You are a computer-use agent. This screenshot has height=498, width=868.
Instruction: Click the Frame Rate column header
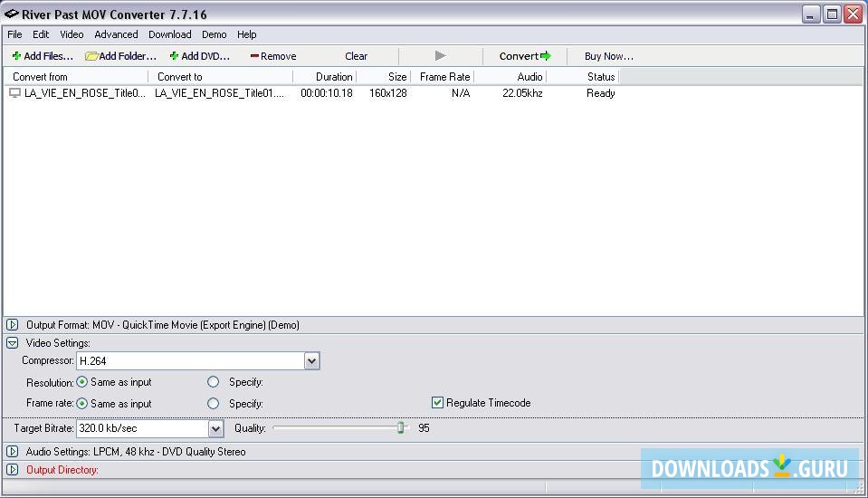pyautogui.click(x=443, y=76)
